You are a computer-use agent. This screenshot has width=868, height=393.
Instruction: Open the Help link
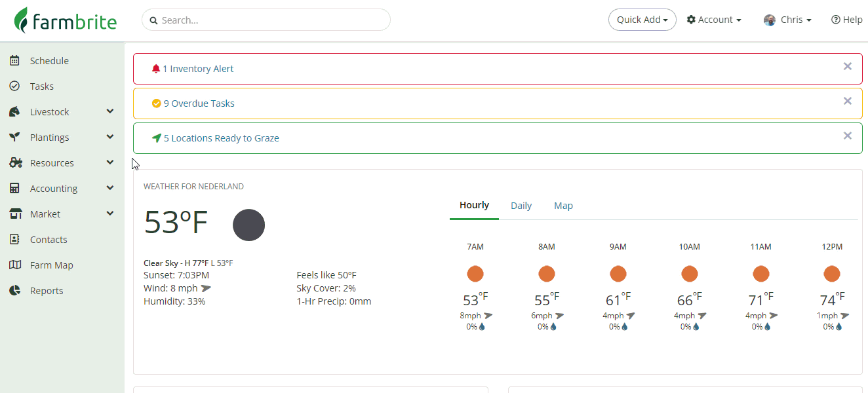pos(846,20)
